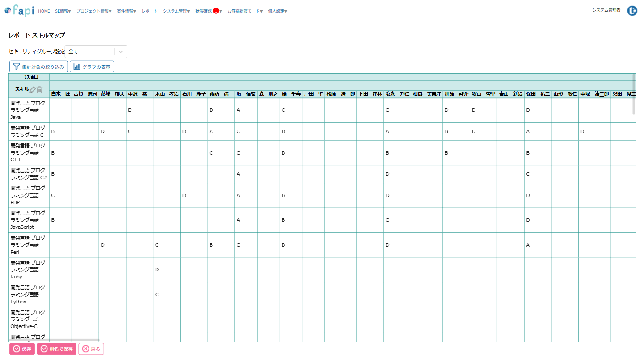This screenshot has height=362, width=644.
Task: Expand the システム管理 menu
Action: coord(176,11)
